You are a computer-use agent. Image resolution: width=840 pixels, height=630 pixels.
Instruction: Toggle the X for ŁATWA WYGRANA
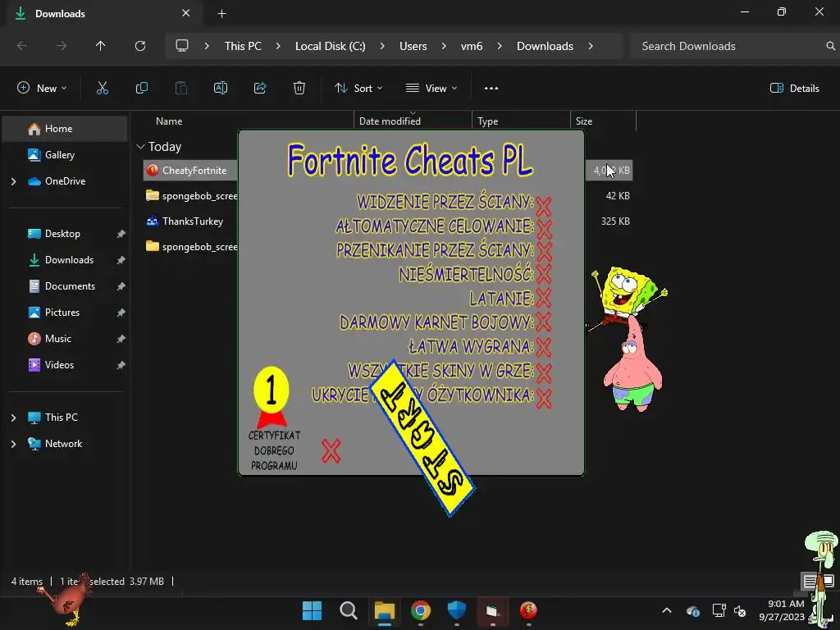[543, 347]
